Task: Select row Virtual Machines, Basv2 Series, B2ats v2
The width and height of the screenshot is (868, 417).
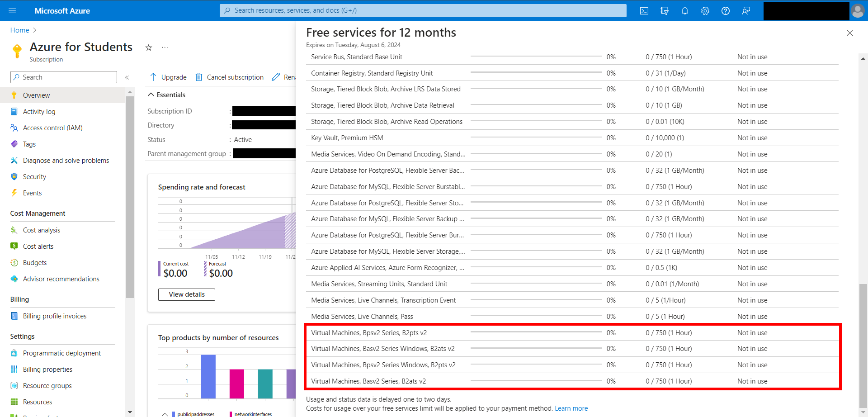Action: [572, 381]
